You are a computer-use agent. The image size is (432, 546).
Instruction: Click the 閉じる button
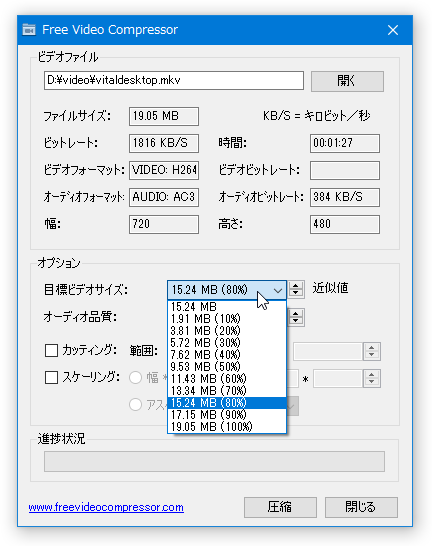coord(361,507)
